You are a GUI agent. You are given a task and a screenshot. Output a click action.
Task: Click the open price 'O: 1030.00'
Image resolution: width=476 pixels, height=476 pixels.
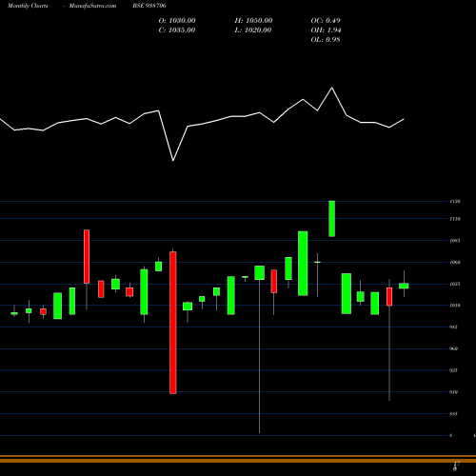pos(177,21)
